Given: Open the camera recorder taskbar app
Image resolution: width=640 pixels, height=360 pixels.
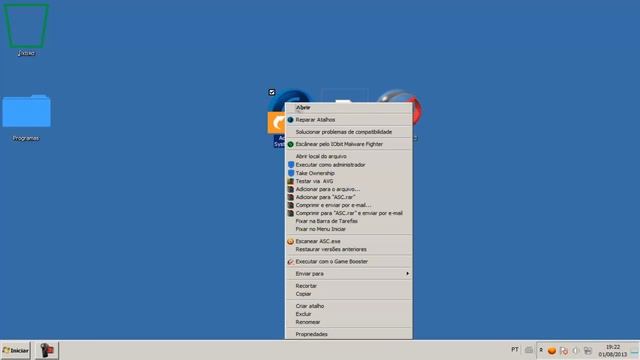Looking at the screenshot, I should tap(47, 351).
